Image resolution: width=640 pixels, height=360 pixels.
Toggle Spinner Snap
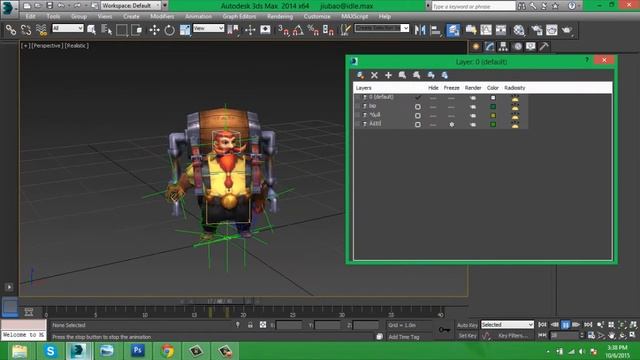pos(328,30)
